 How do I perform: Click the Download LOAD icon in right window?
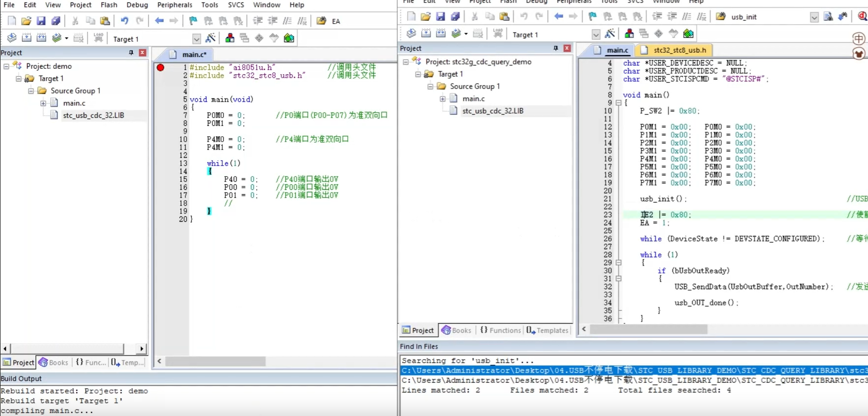coord(498,33)
